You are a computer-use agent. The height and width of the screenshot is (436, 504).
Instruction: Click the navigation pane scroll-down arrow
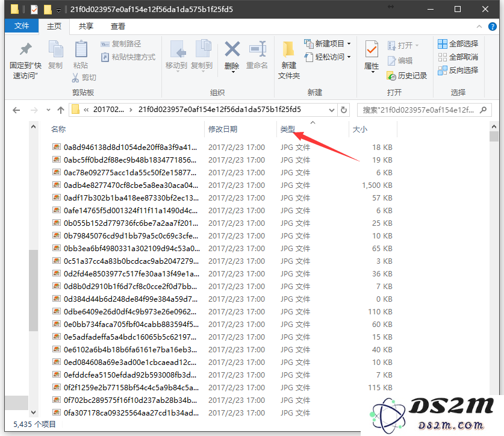pyautogui.click(x=33, y=412)
